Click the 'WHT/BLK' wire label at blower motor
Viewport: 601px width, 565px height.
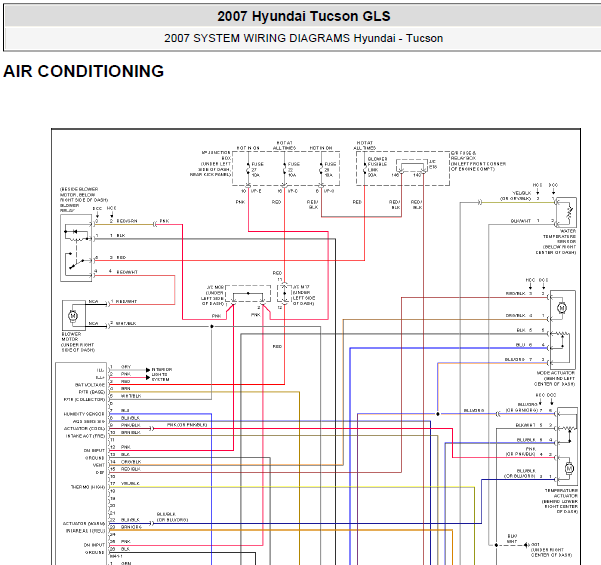[x=126, y=324]
